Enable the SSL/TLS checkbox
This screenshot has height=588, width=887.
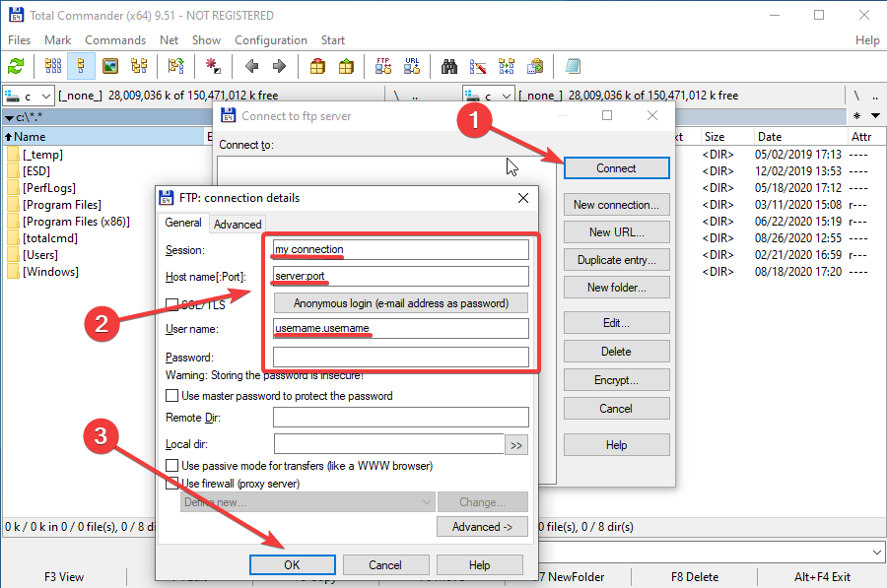173,304
